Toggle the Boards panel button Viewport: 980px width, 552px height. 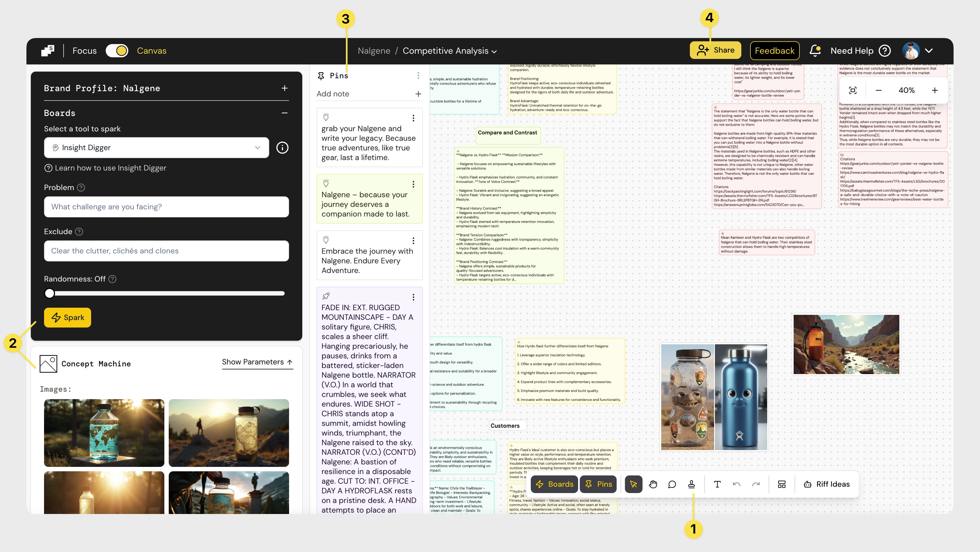[554, 484]
